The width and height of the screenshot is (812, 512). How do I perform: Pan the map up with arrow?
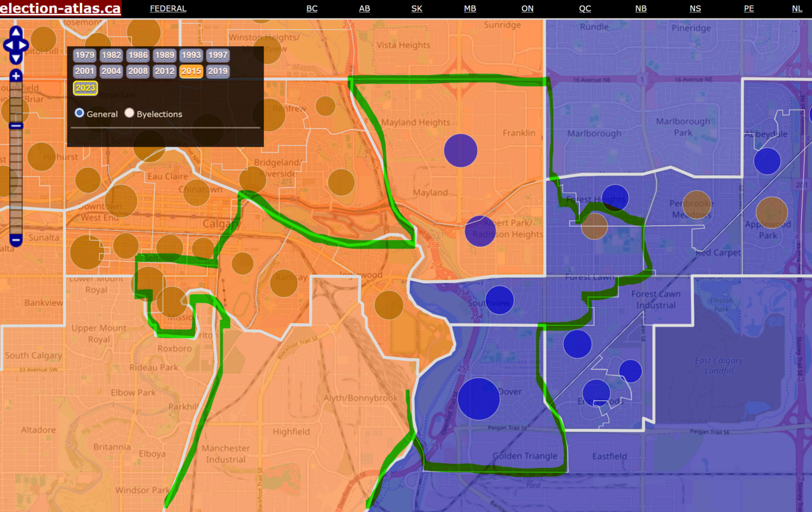tap(16, 32)
